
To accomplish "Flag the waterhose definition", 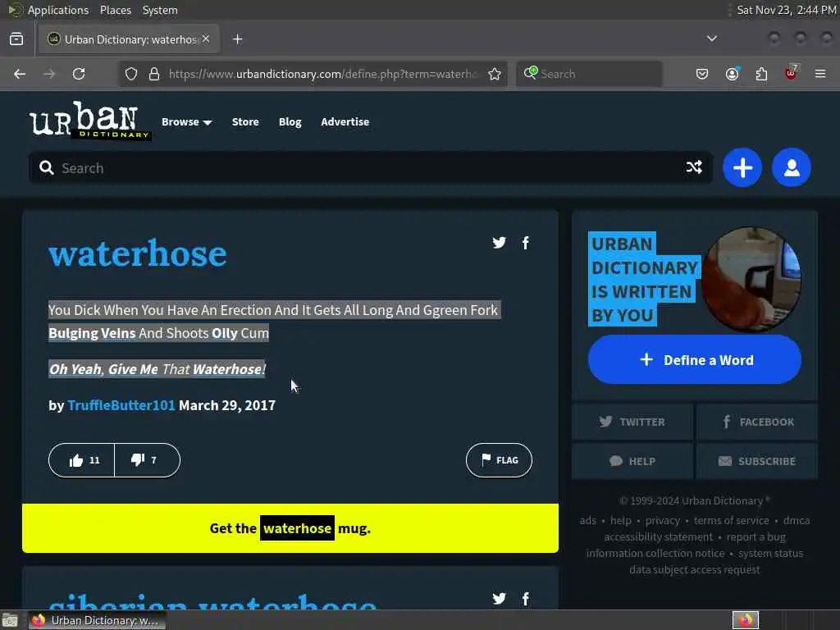I will [x=499, y=460].
